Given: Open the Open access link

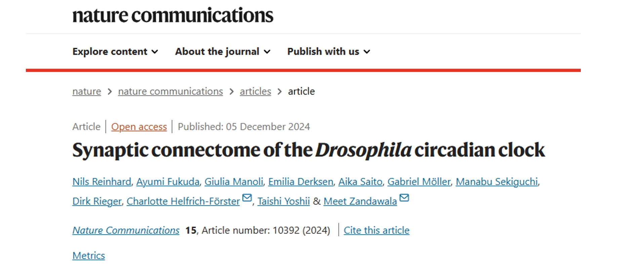Looking at the screenshot, I should [139, 127].
